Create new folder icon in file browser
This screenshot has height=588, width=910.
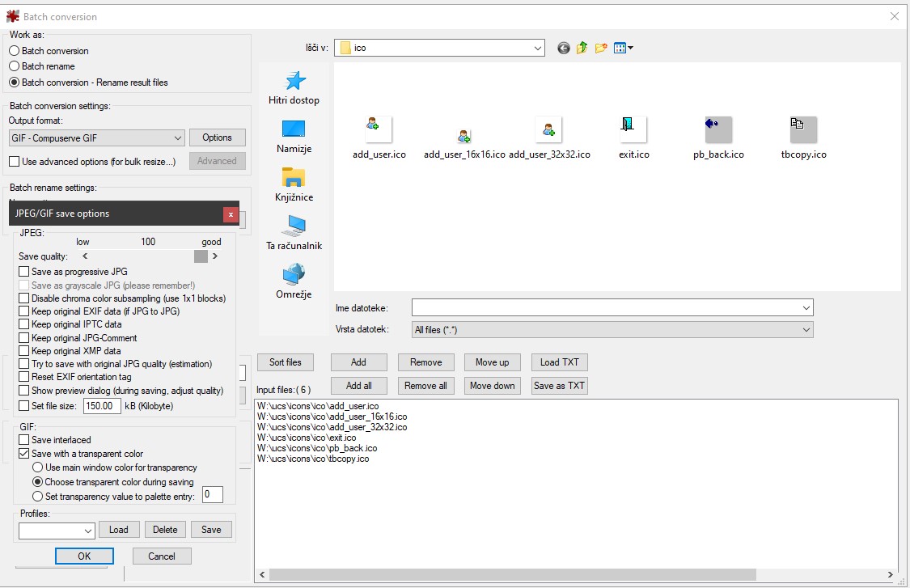[601, 49]
